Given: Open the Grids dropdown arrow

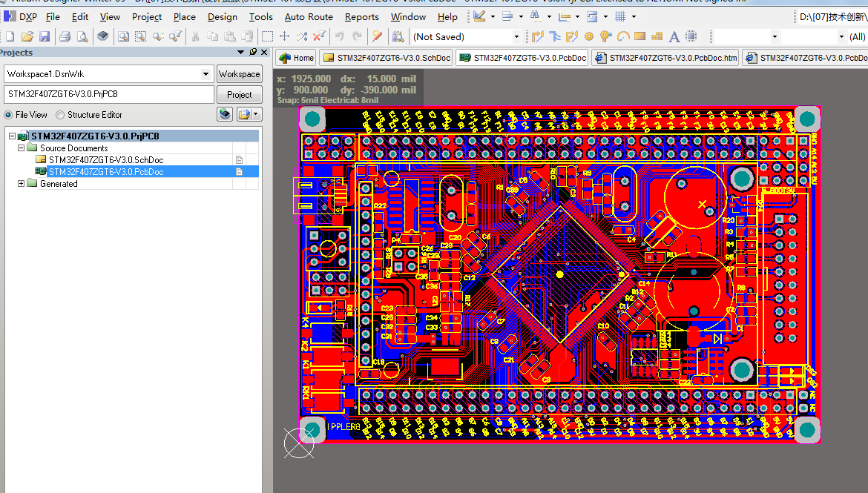Looking at the screenshot, I should 634,16.
